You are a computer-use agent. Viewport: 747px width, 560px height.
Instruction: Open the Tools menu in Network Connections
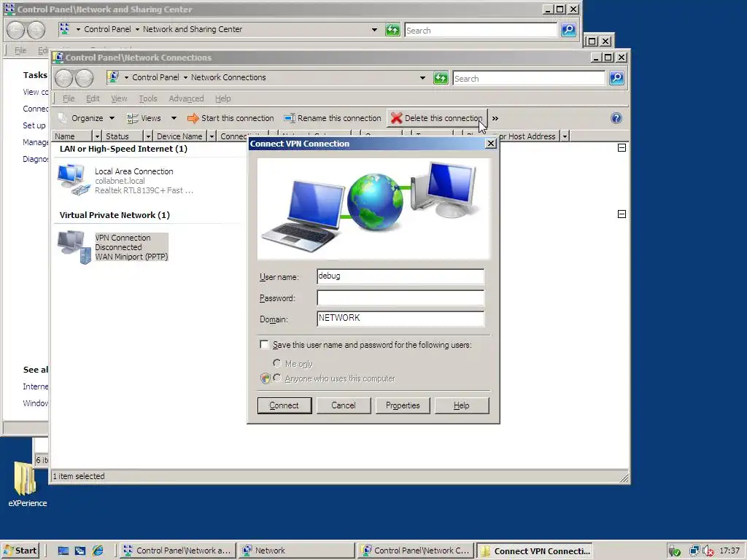click(x=147, y=98)
